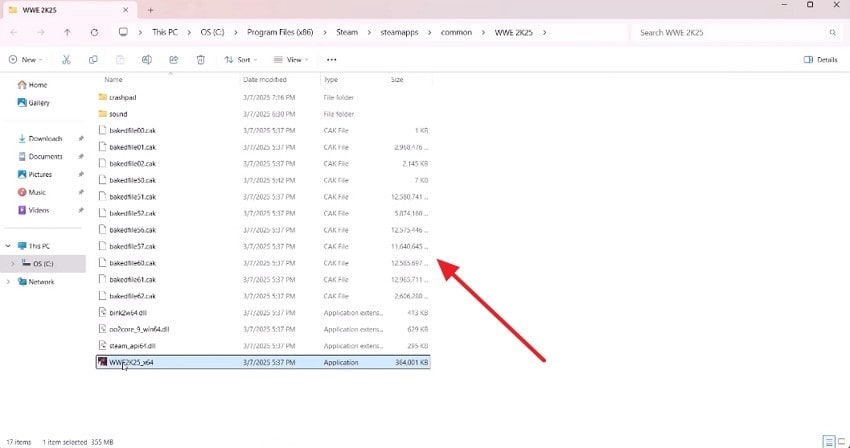Expand the chevron after Steam breadcrumb
The width and height of the screenshot is (850, 448).
coord(369,33)
